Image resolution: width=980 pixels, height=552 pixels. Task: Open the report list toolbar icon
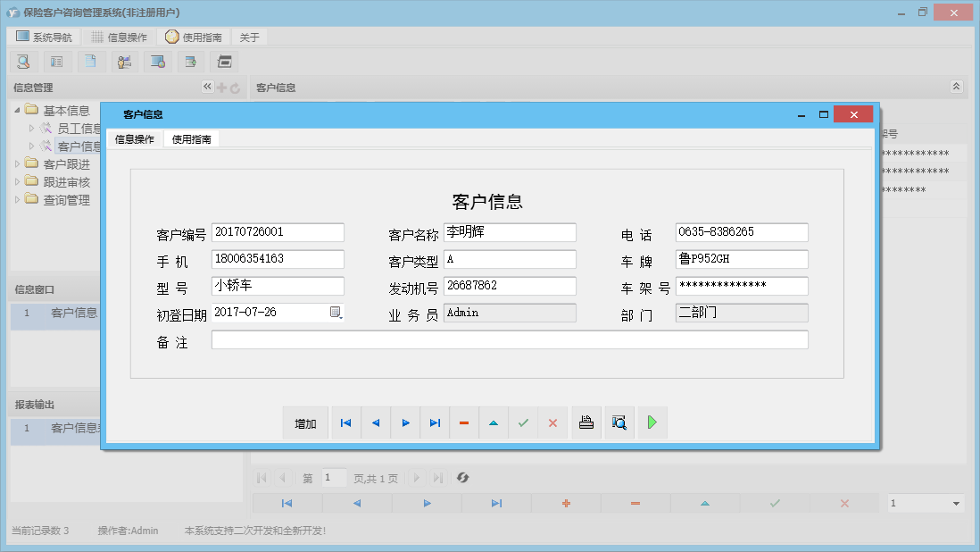[x=57, y=62]
